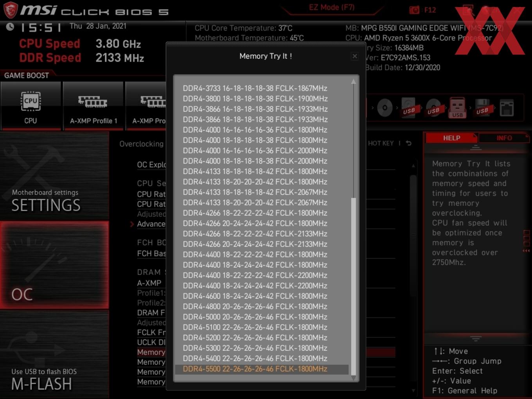The height and width of the screenshot is (399, 532).
Task: Select DDR4-4266 18-22-22-22-42 FCLK-1800MHz
Action: coord(255,213)
